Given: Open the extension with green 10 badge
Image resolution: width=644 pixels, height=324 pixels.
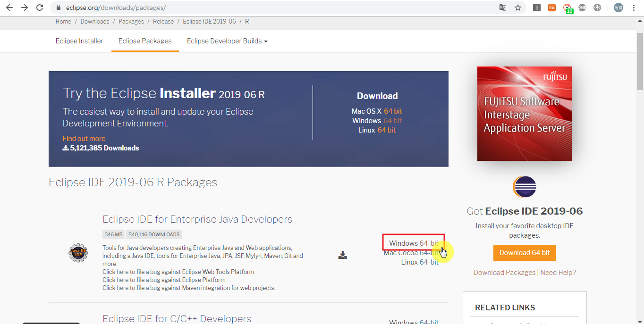Looking at the screenshot, I should click(568, 8).
